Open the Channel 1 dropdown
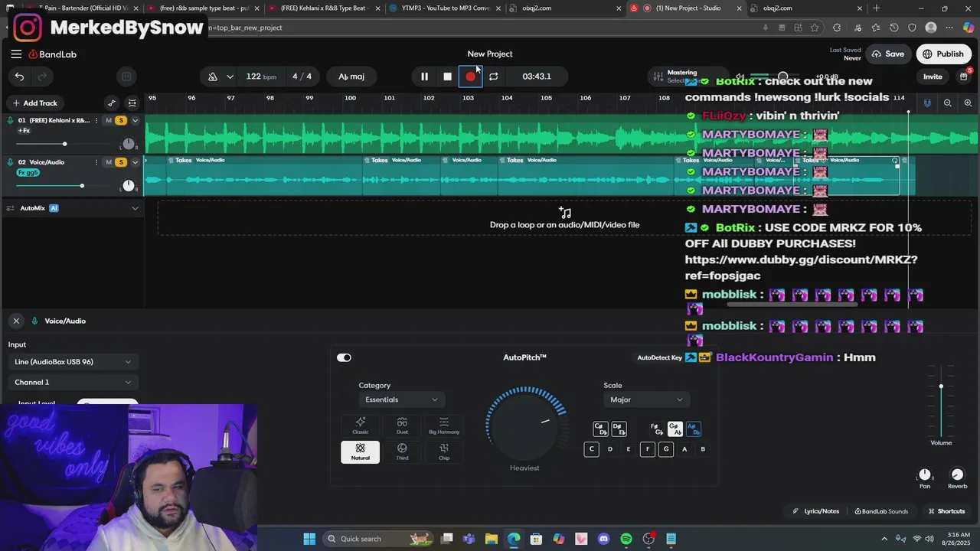The height and width of the screenshot is (551, 980). pyautogui.click(x=72, y=383)
